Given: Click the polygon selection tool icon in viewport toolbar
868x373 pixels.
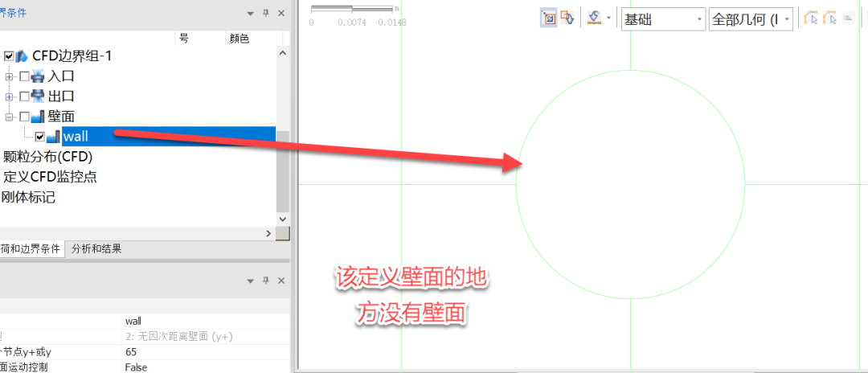Looking at the screenshot, I should pos(567,18).
